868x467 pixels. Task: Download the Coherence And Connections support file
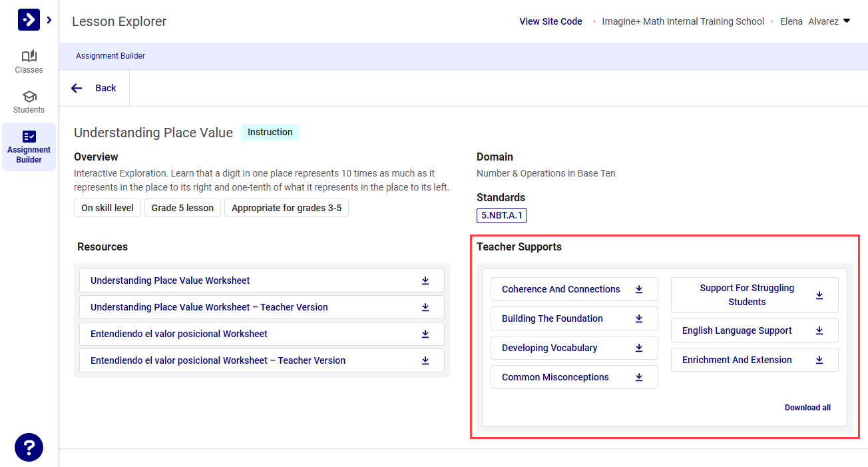click(x=638, y=289)
